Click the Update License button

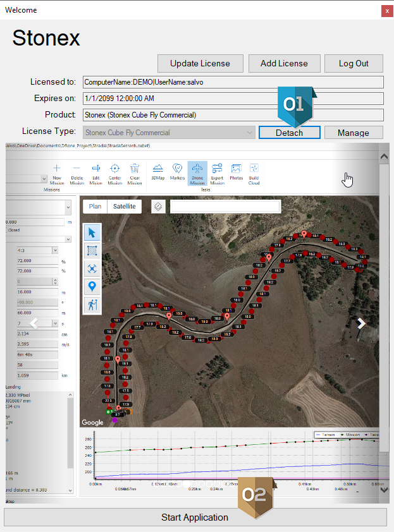click(x=200, y=63)
